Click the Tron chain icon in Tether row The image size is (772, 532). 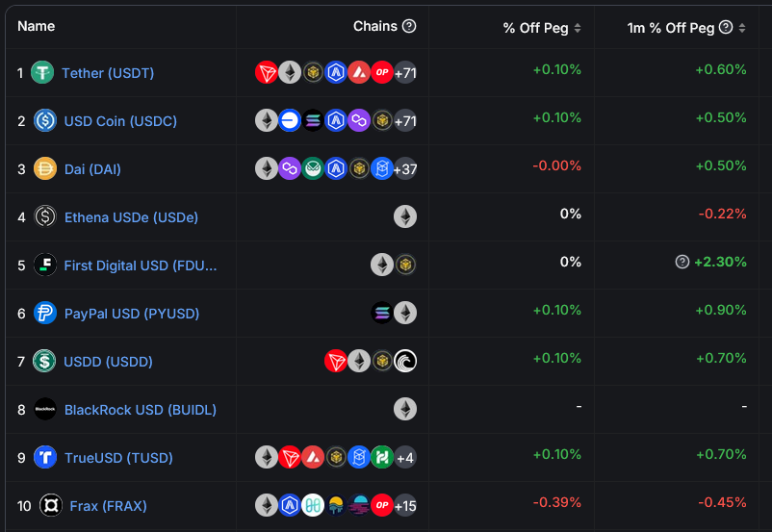[267, 73]
